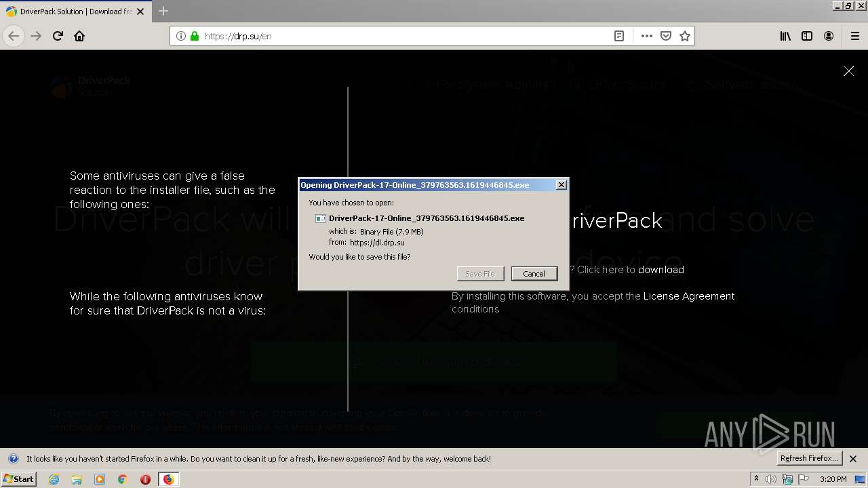
Task: Show hidden system tray icons
Action: pyautogui.click(x=756, y=479)
